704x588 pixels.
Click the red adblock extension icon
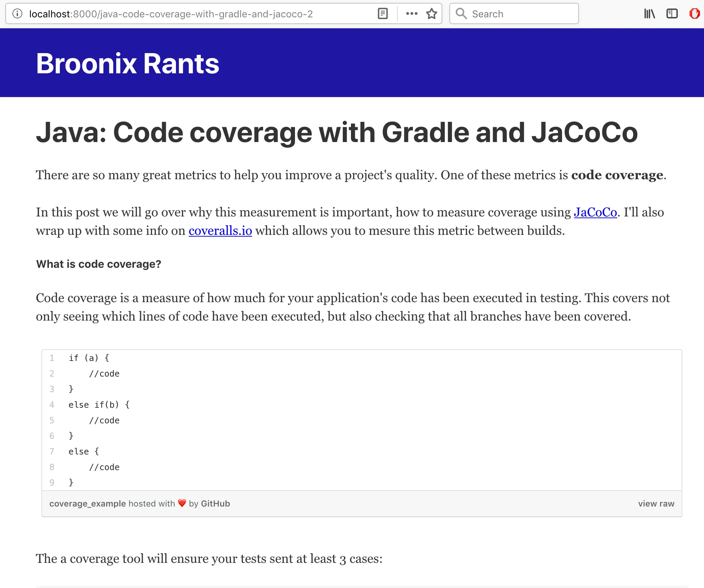[x=694, y=14]
